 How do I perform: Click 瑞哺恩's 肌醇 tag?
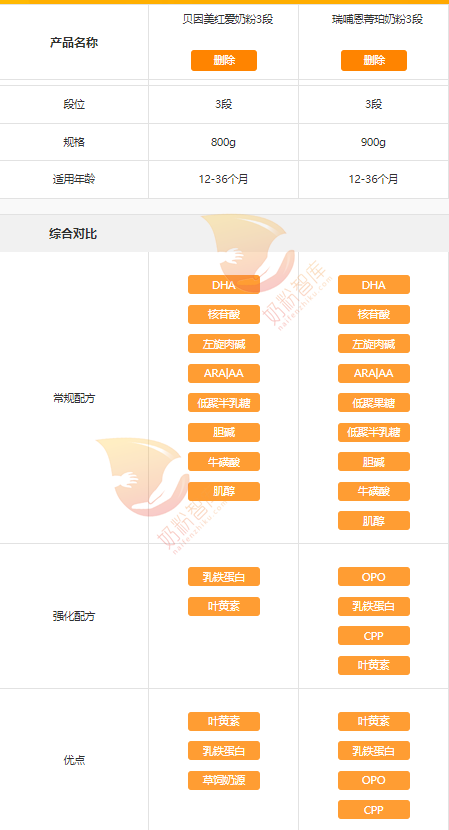coord(374,521)
